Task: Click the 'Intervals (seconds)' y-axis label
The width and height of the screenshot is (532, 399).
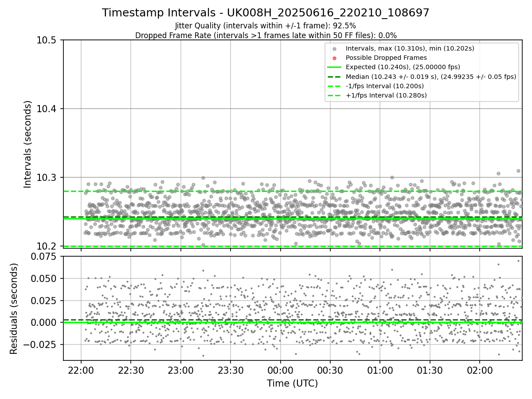Action: [28, 144]
